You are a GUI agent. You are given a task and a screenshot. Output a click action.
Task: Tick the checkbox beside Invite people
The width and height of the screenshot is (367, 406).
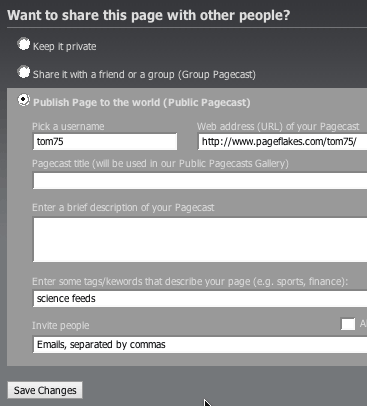(348, 324)
